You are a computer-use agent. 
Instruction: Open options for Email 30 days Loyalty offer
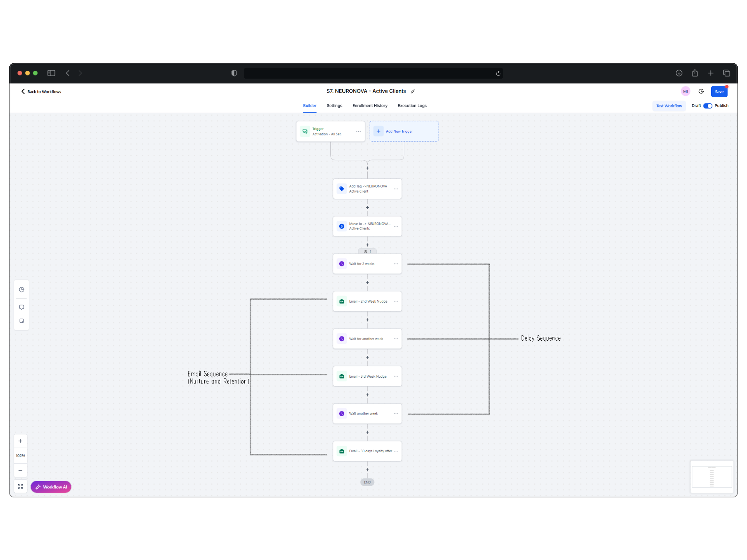396,451
